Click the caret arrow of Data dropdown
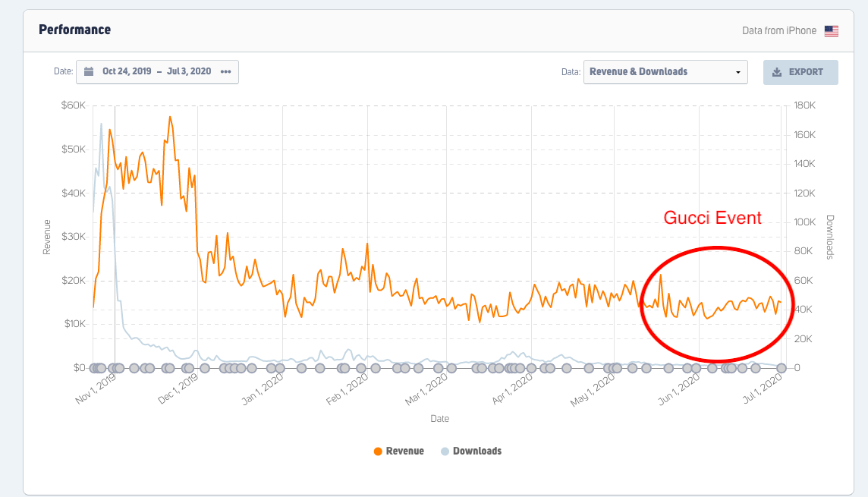 click(x=737, y=72)
